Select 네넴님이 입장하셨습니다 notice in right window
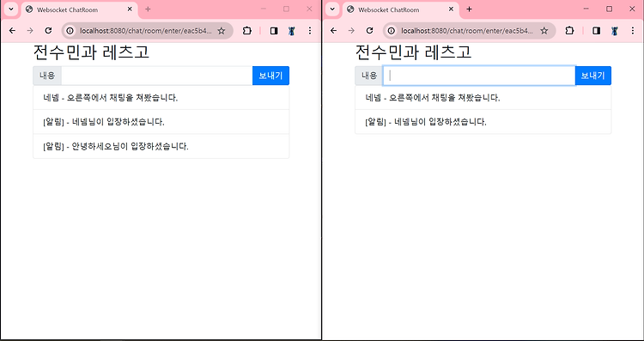The image size is (644, 341). [483, 122]
